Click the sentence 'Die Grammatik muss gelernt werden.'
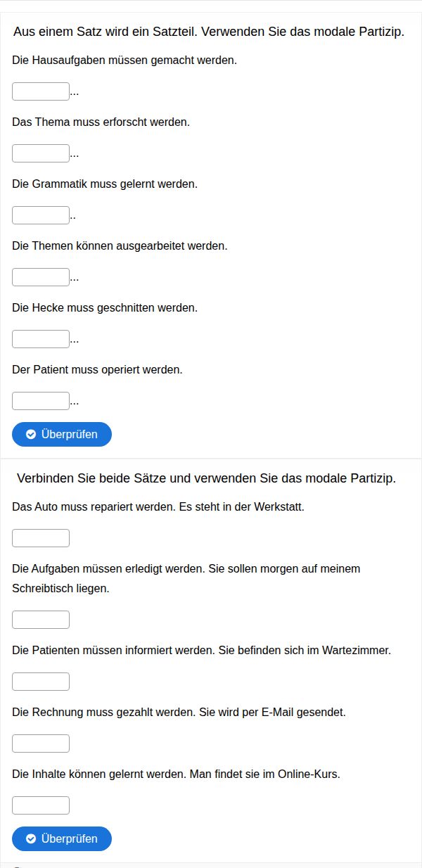 [x=105, y=184]
